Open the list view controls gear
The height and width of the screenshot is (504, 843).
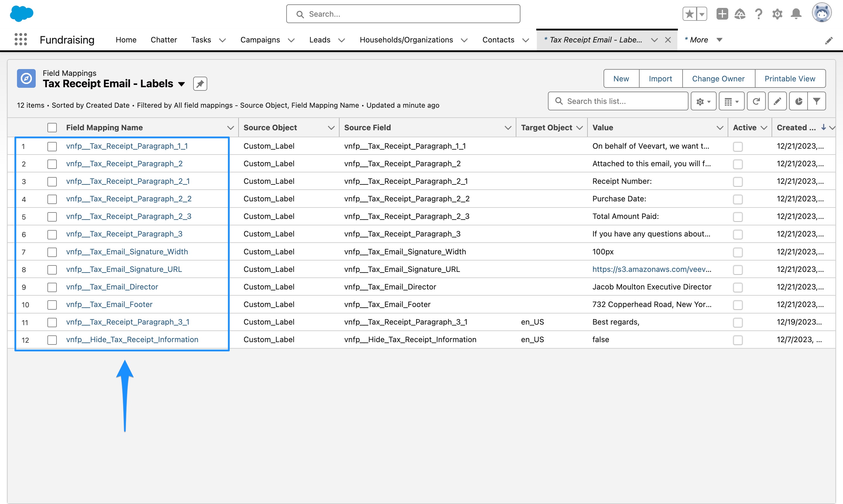pos(703,101)
